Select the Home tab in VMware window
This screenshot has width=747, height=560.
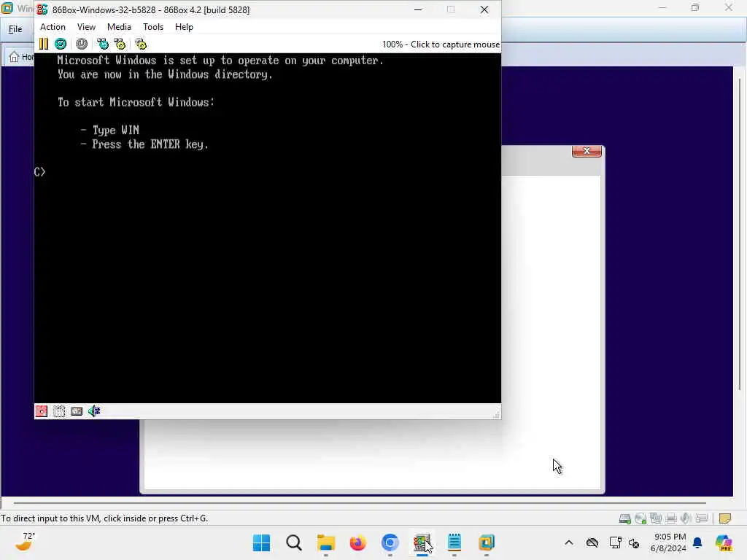tap(21, 57)
